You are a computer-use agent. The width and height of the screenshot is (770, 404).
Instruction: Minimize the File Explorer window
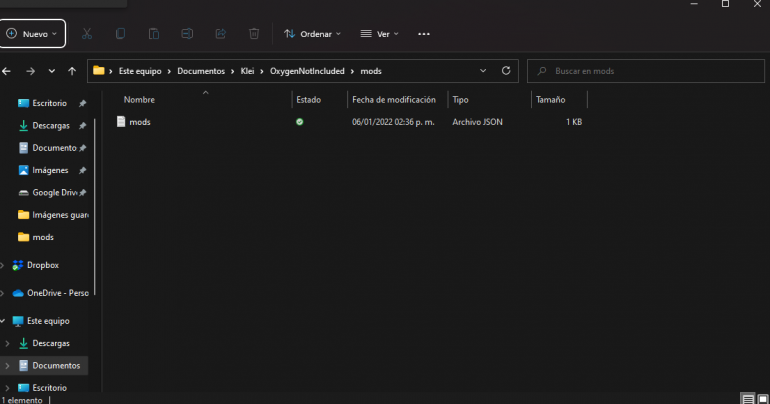tap(694, 4)
